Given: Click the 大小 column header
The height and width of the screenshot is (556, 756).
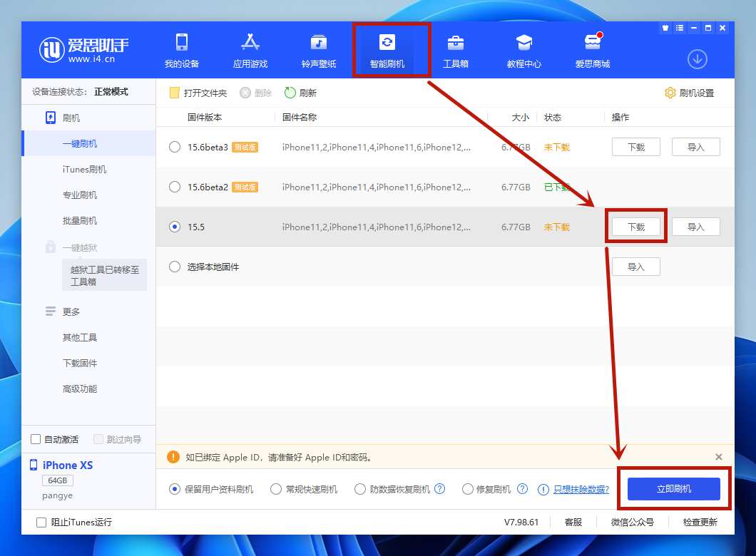Looking at the screenshot, I should click(520, 117).
